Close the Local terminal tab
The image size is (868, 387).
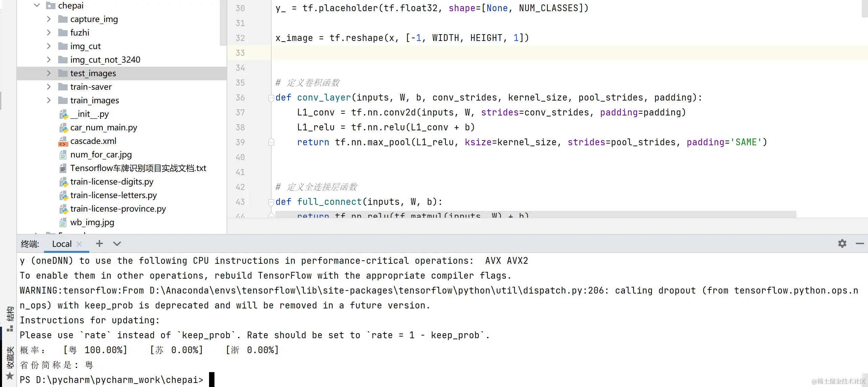point(79,244)
